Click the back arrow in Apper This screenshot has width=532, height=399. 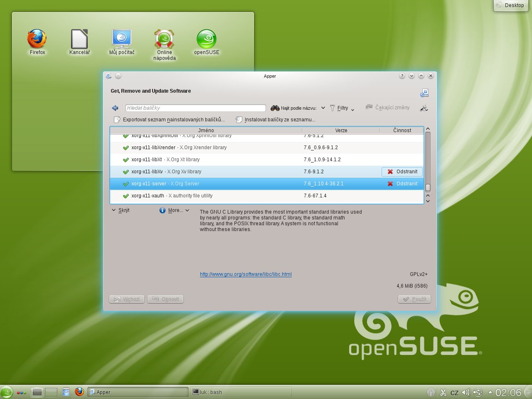tap(115, 108)
